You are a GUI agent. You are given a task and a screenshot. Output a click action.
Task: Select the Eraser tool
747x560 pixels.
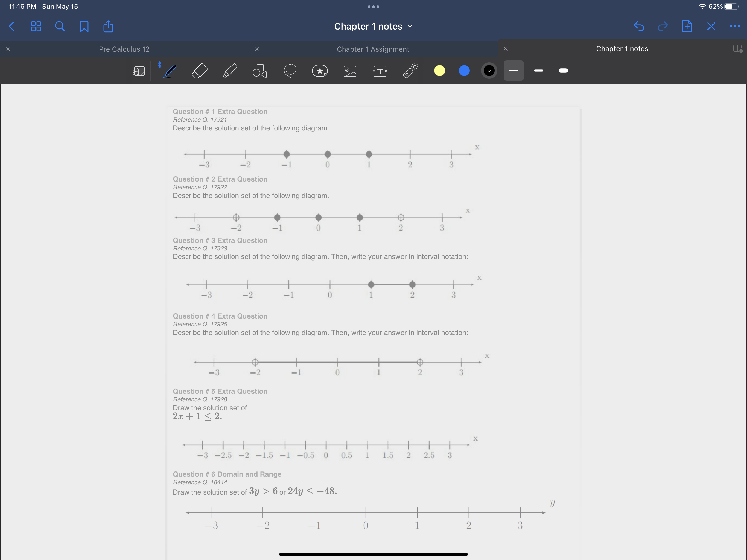pos(199,71)
